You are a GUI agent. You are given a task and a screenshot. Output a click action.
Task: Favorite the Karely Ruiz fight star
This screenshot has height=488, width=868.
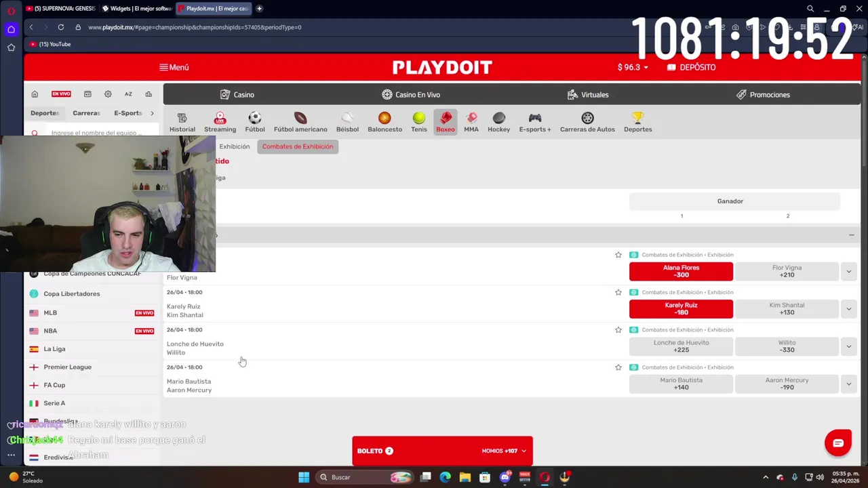pos(618,292)
